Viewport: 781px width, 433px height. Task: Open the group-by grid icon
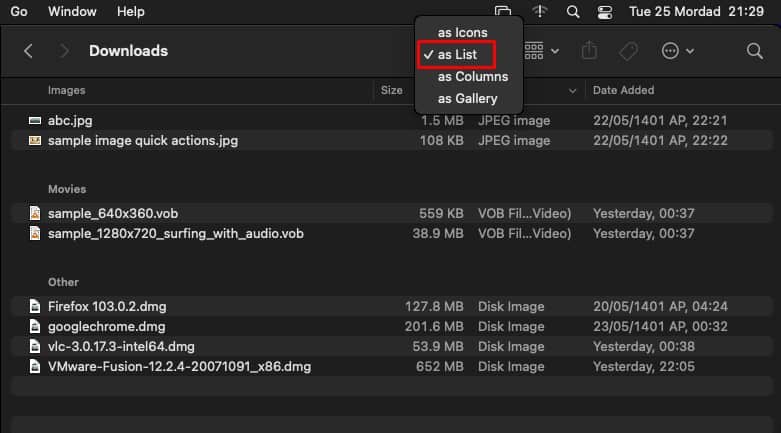pos(534,51)
